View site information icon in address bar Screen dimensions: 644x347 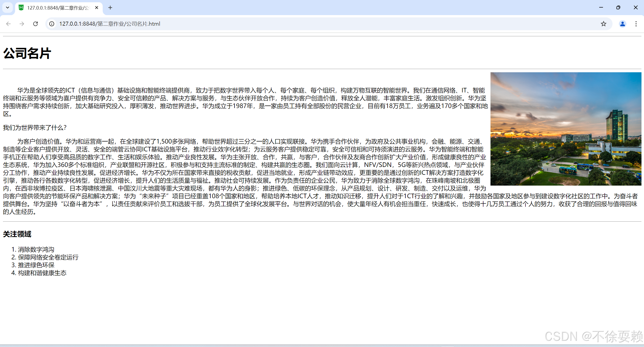pos(52,24)
